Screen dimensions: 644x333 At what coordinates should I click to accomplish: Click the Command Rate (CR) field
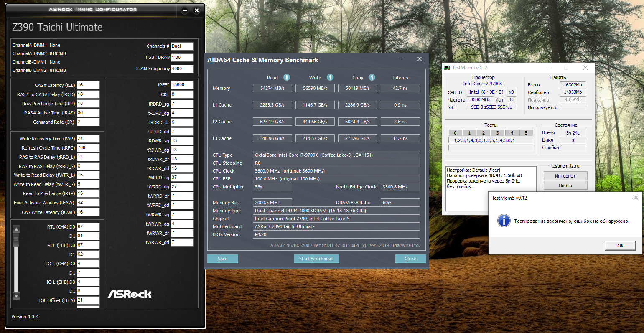[88, 122]
